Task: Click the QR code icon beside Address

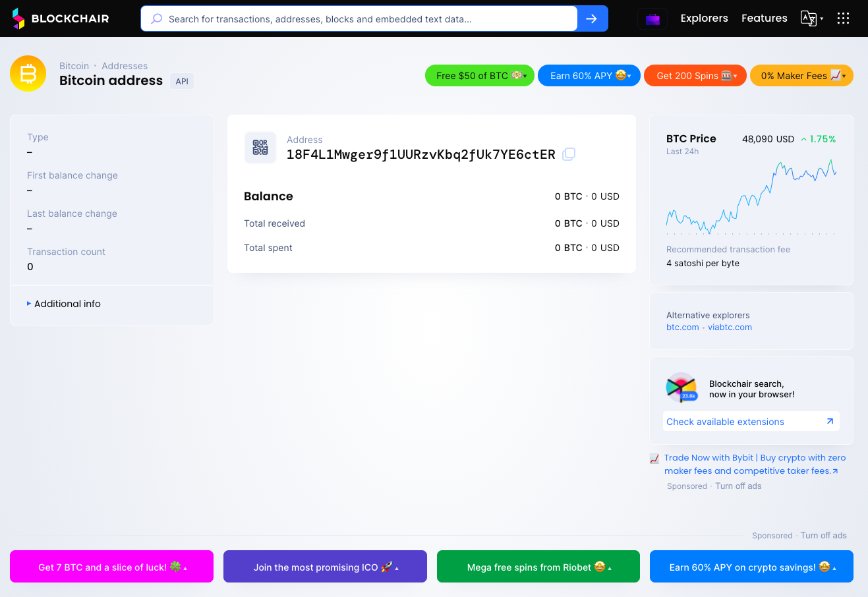Action: tap(260, 147)
